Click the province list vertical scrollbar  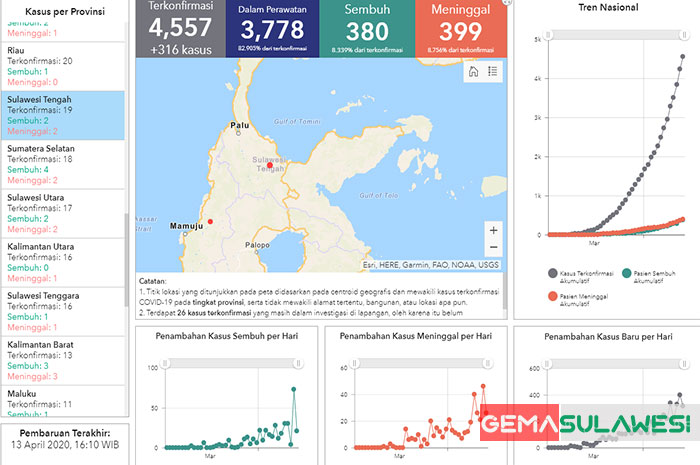(x=126, y=250)
